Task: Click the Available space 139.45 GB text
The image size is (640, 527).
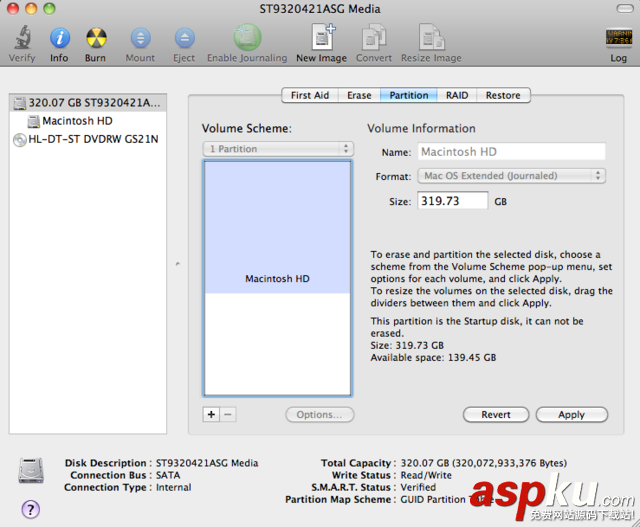Action: (433, 358)
